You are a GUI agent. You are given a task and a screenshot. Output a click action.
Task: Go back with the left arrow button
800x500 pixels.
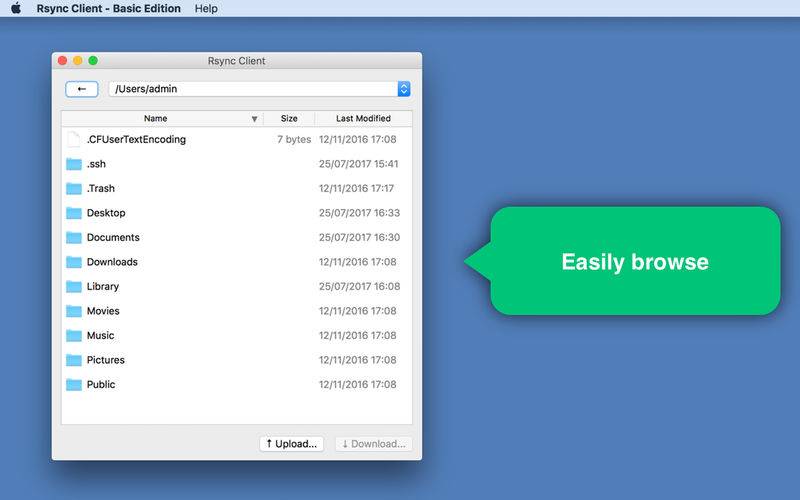coord(82,89)
